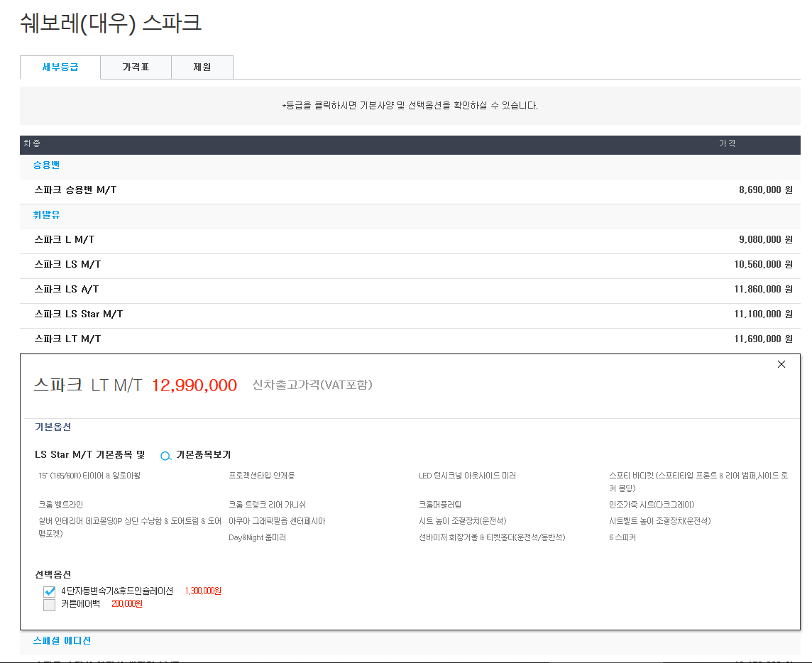Click the 크롬머플러팁 item

point(439,505)
